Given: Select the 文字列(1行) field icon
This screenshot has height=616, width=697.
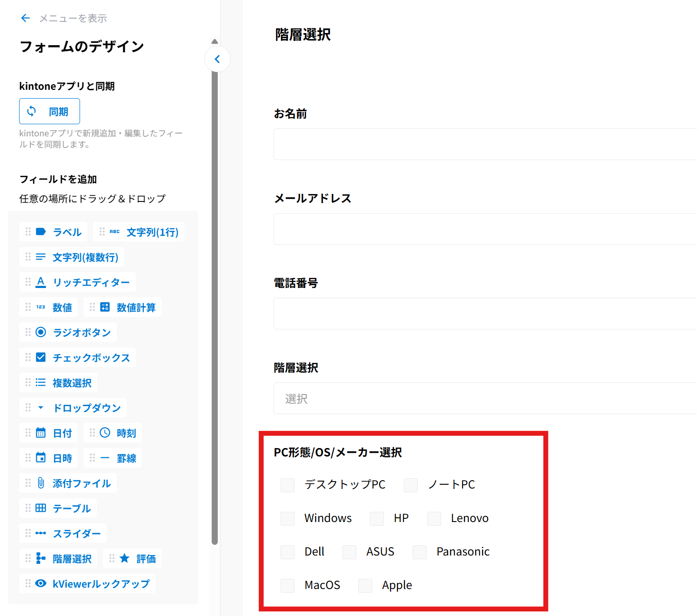Looking at the screenshot, I should [114, 232].
